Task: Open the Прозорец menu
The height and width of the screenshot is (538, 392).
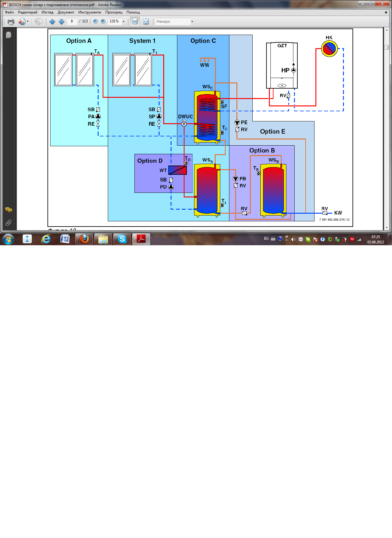Action: point(114,12)
